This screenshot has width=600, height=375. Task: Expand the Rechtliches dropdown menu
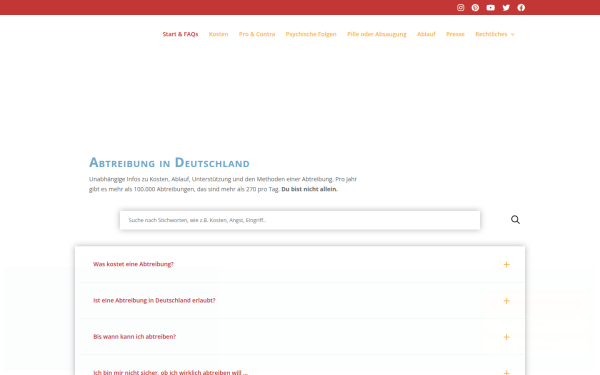[x=494, y=34]
